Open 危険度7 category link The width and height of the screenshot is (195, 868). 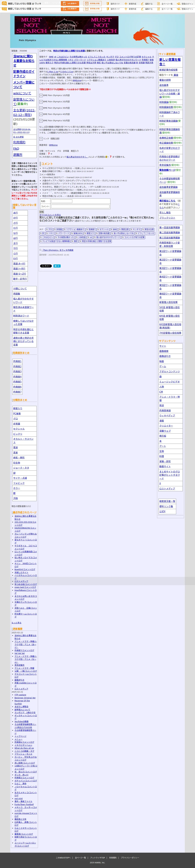[17, 392]
